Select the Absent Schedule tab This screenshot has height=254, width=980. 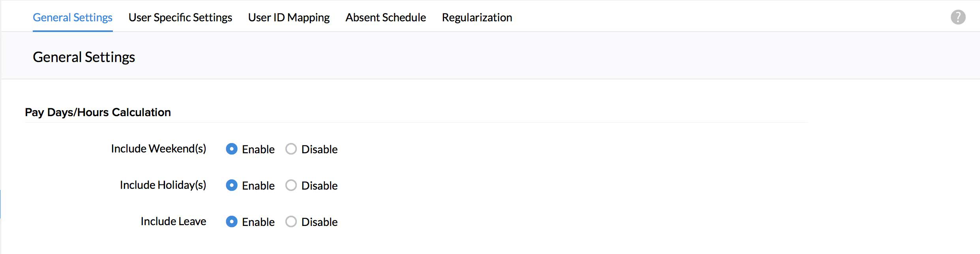click(386, 17)
